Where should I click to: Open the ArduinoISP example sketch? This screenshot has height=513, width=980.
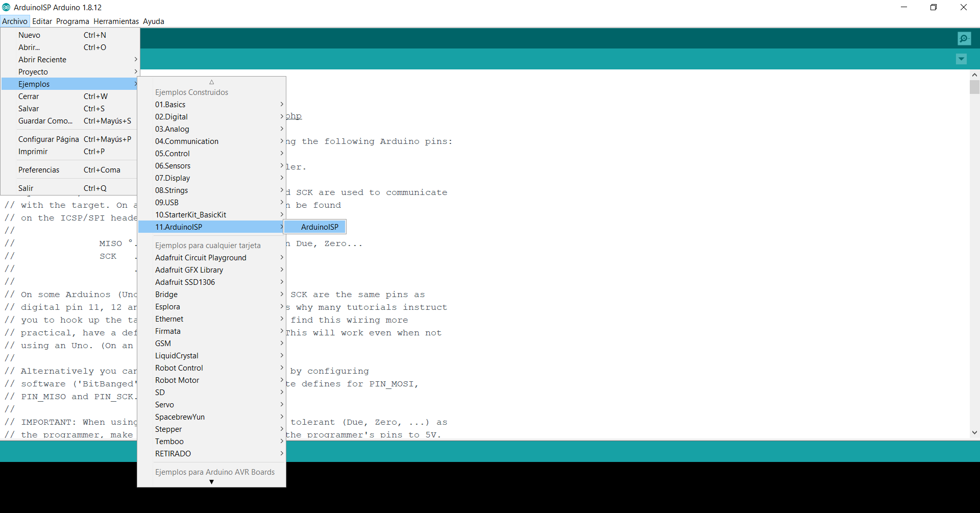(x=315, y=227)
